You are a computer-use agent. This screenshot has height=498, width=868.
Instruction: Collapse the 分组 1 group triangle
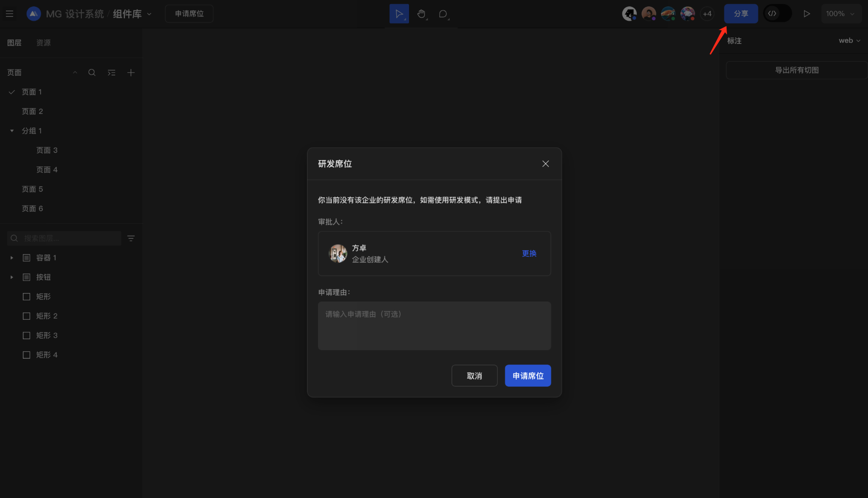pos(12,131)
